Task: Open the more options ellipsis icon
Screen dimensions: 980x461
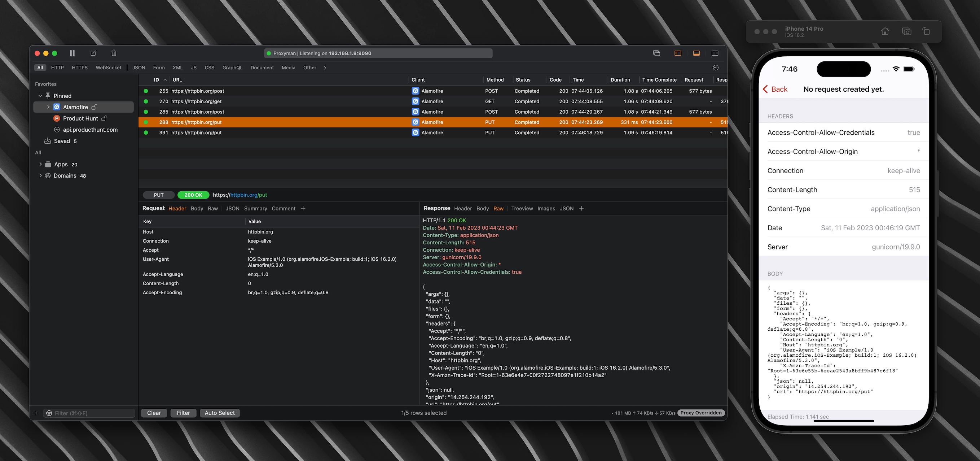Action: click(716, 68)
